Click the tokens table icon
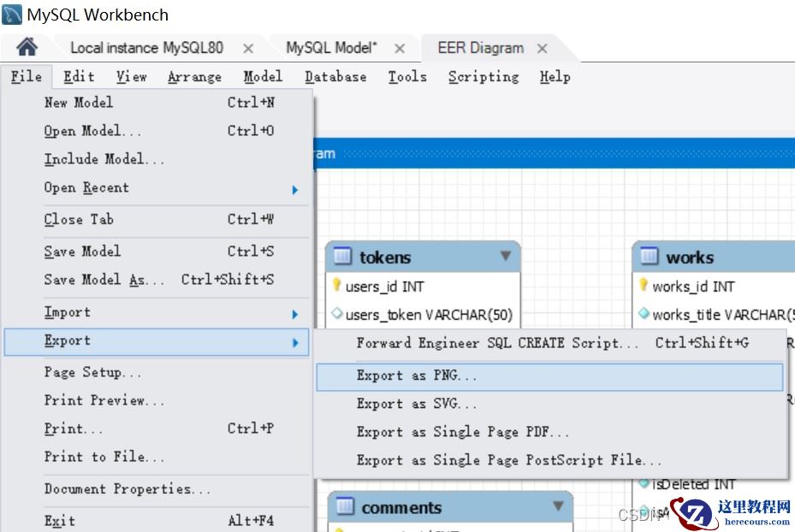This screenshot has height=532, width=795. click(x=342, y=256)
